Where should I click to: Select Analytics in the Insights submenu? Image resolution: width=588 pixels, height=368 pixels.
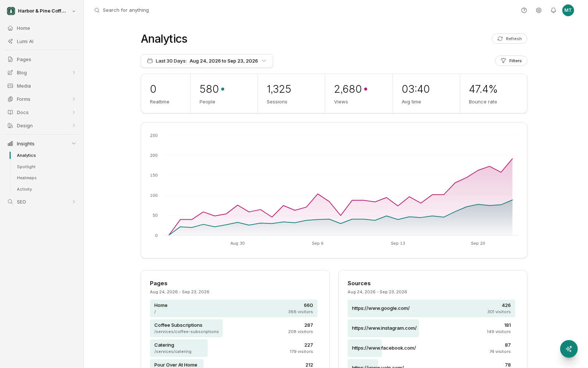[x=26, y=155]
